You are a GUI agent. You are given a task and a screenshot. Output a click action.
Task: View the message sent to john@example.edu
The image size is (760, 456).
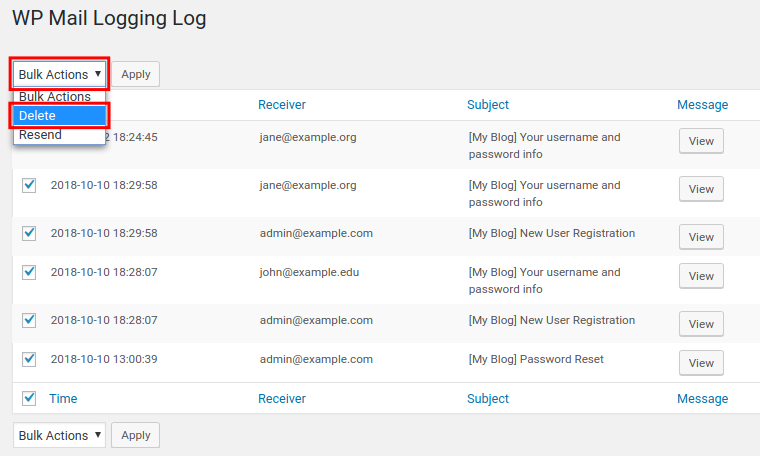[x=701, y=276]
